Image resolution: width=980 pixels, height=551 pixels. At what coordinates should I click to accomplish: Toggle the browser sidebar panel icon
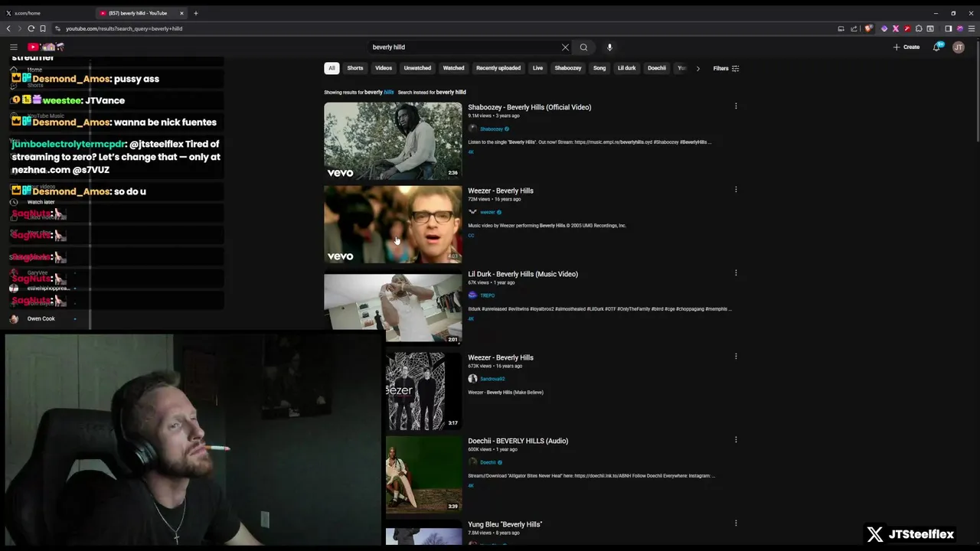[948, 28]
